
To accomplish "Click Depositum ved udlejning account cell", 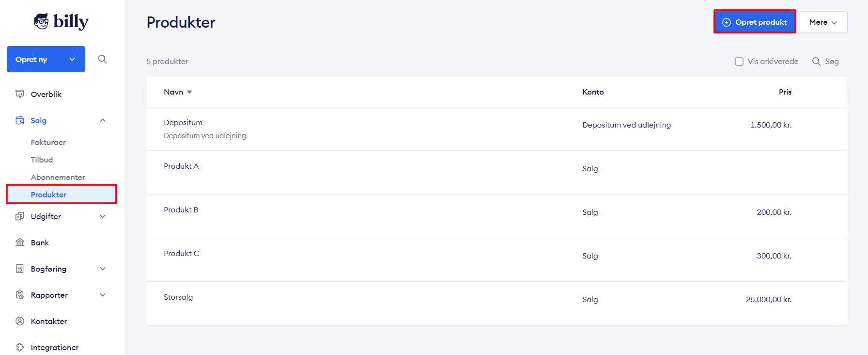I will coord(626,125).
